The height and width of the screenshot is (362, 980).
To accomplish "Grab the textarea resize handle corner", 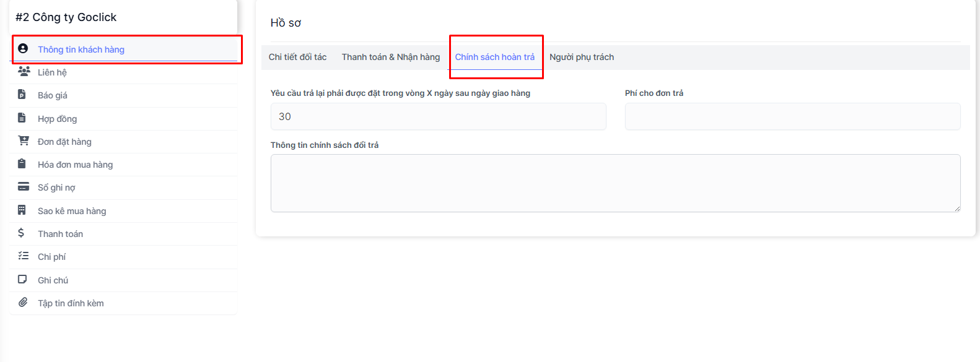I will point(957,209).
